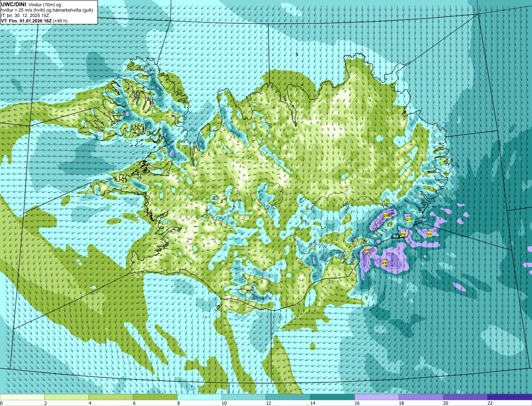Screen dimensions: 532x406
Task: Pick the yellow-green 4–6 m/s legend swatch
Action: [111, 397]
